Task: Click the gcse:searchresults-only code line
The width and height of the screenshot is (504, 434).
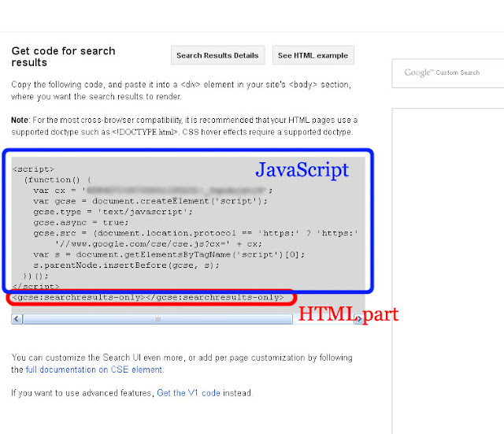Action: click(x=148, y=298)
